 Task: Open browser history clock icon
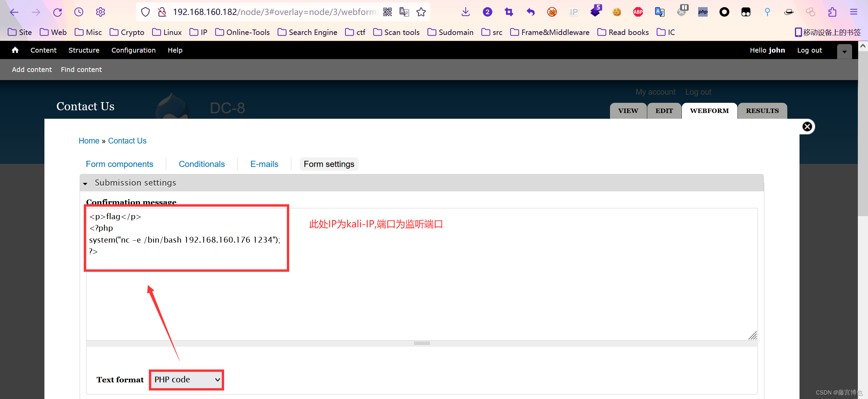(79, 12)
